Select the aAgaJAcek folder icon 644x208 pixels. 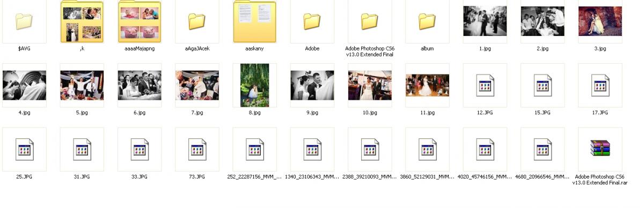point(197,21)
